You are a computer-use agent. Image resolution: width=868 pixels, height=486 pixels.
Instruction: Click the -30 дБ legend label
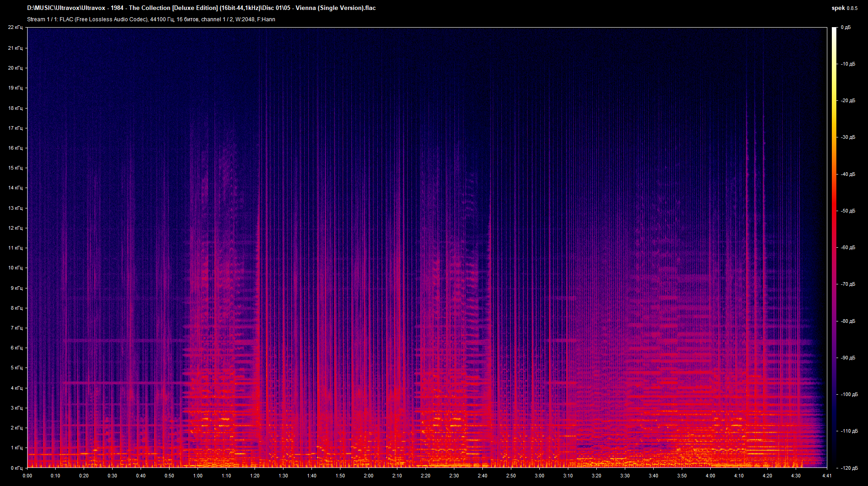[x=848, y=137]
